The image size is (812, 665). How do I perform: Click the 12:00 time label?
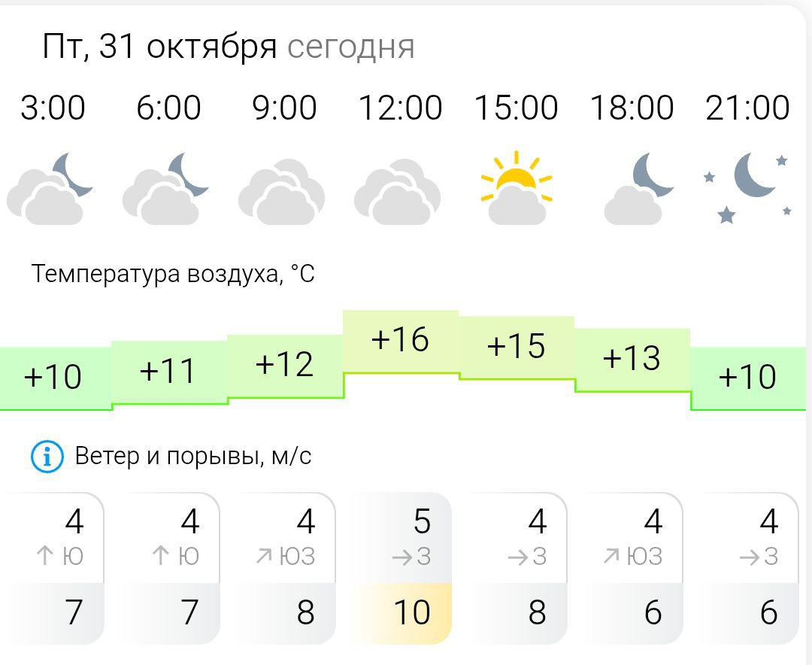pos(400,108)
